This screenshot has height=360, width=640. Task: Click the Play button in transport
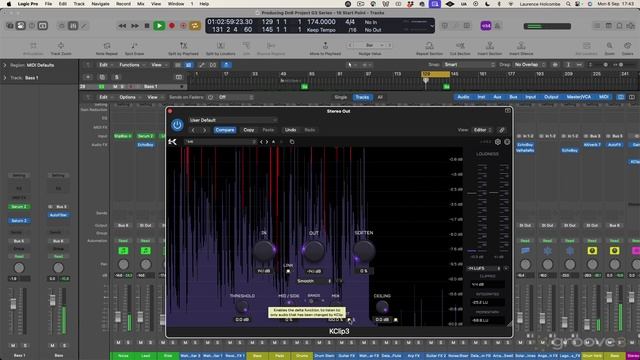(x=159, y=26)
